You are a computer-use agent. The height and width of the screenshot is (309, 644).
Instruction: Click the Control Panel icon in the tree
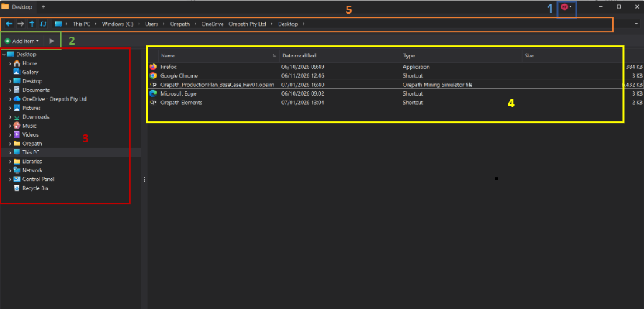[x=17, y=179]
